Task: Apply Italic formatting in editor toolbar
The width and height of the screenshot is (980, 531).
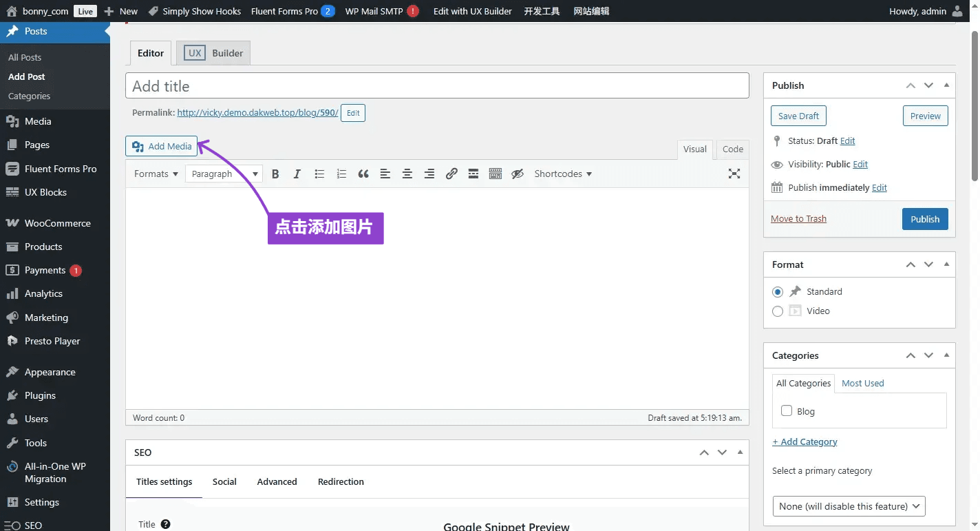Action: coord(297,174)
